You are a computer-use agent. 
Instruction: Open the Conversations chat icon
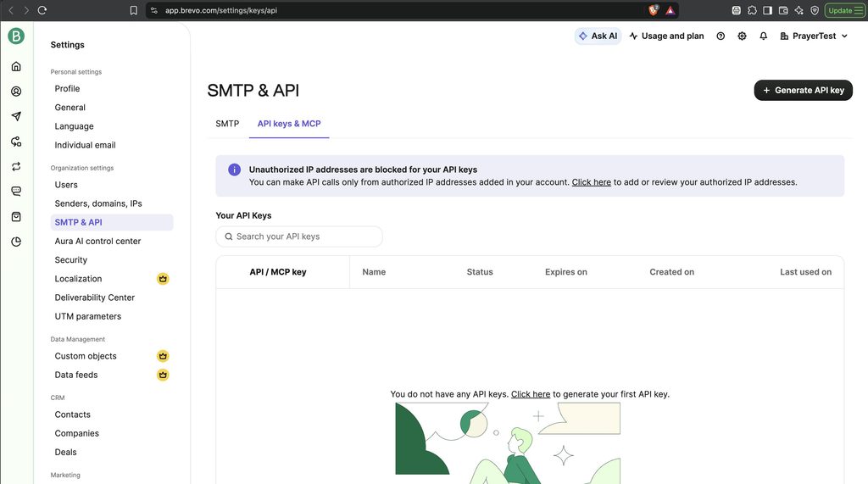(16, 192)
